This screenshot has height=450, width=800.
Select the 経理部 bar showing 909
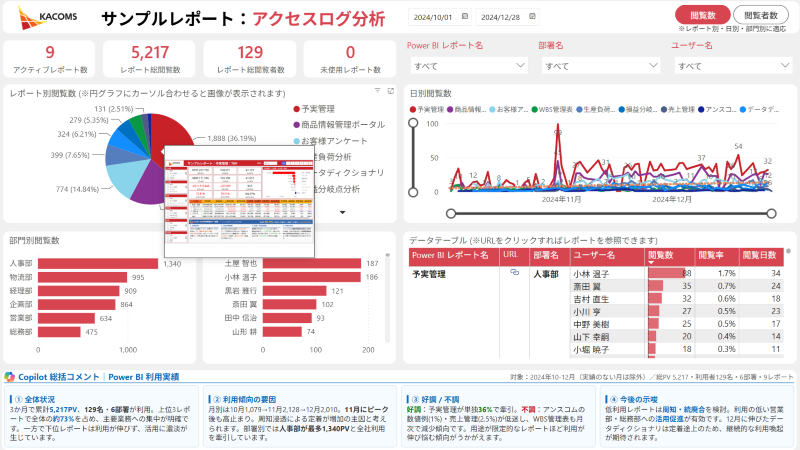[79, 291]
